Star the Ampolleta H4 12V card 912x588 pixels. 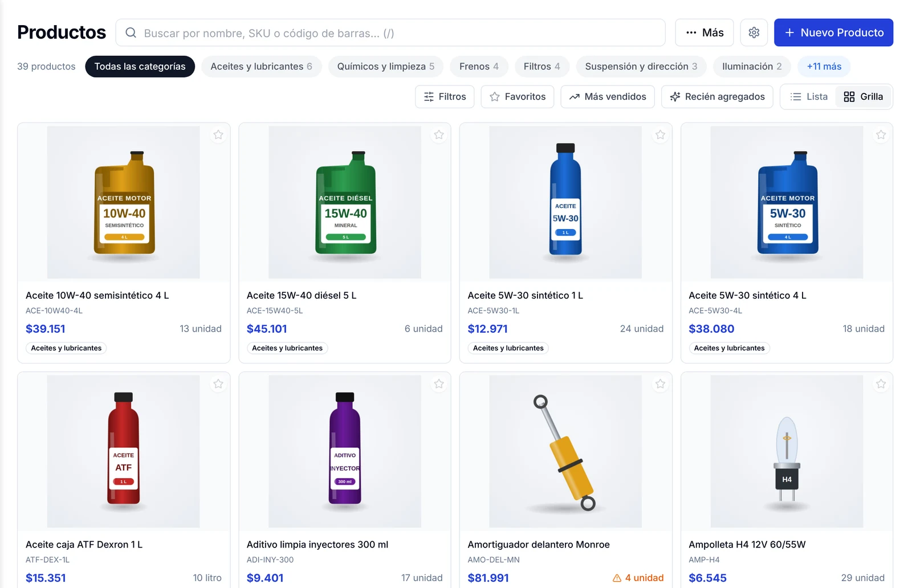[881, 384]
